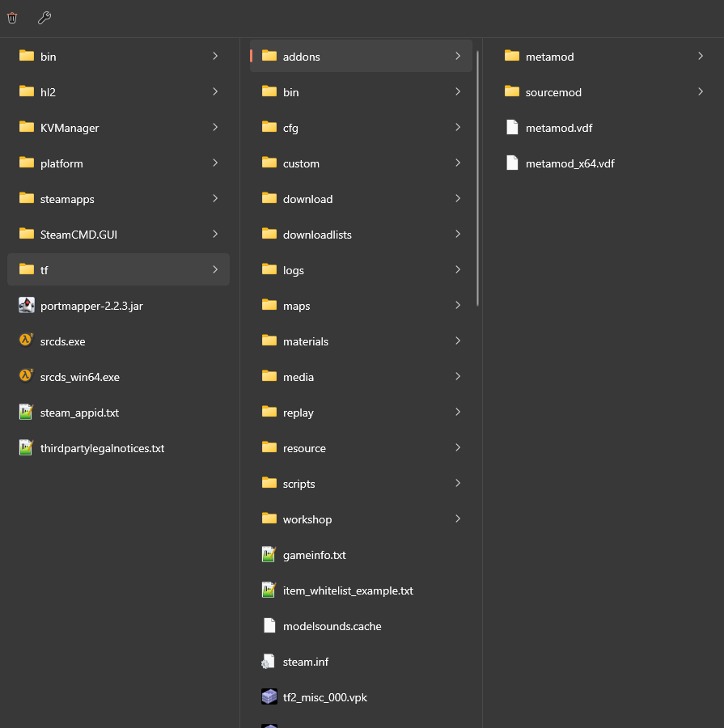Select the 'metamod.vdf' file name
724x728 pixels.
[x=559, y=128]
